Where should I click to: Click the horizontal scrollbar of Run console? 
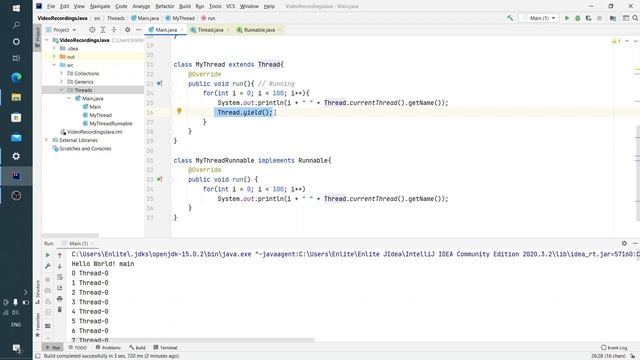point(192,340)
